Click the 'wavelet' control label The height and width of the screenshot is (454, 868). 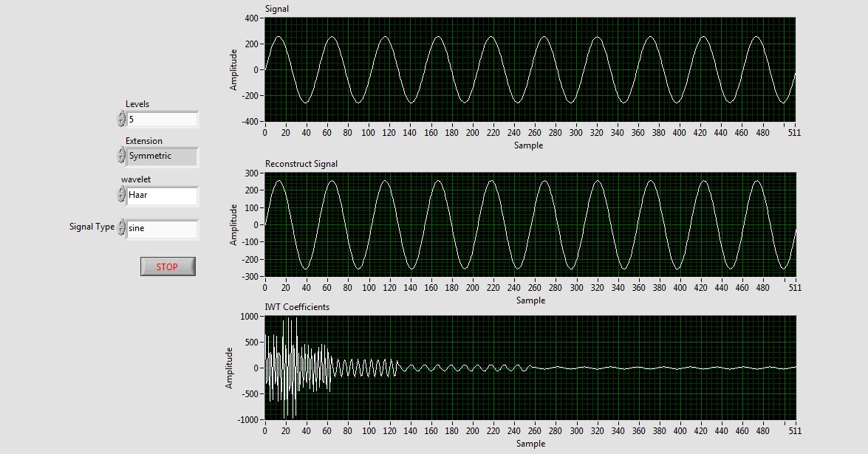136,179
